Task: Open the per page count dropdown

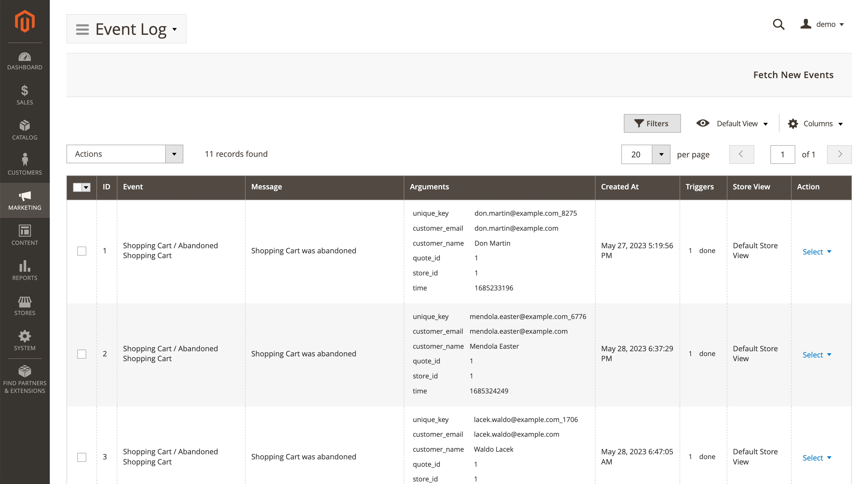Action: tap(661, 154)
